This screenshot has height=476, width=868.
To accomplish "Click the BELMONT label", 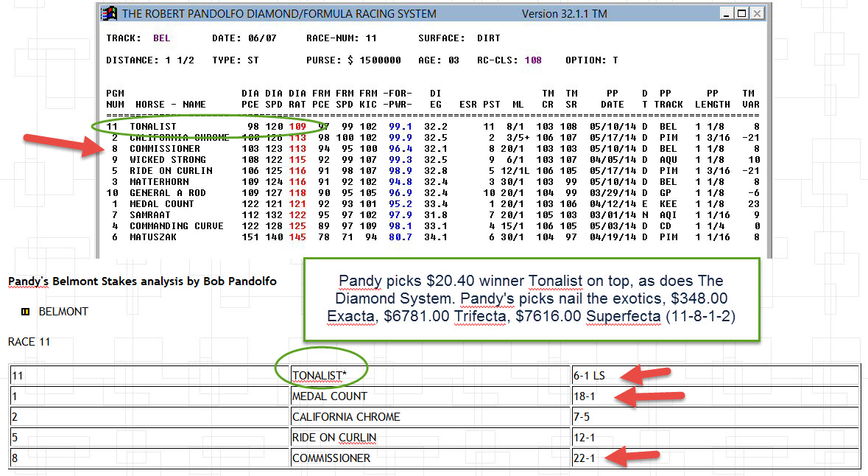I will (63, 312).
